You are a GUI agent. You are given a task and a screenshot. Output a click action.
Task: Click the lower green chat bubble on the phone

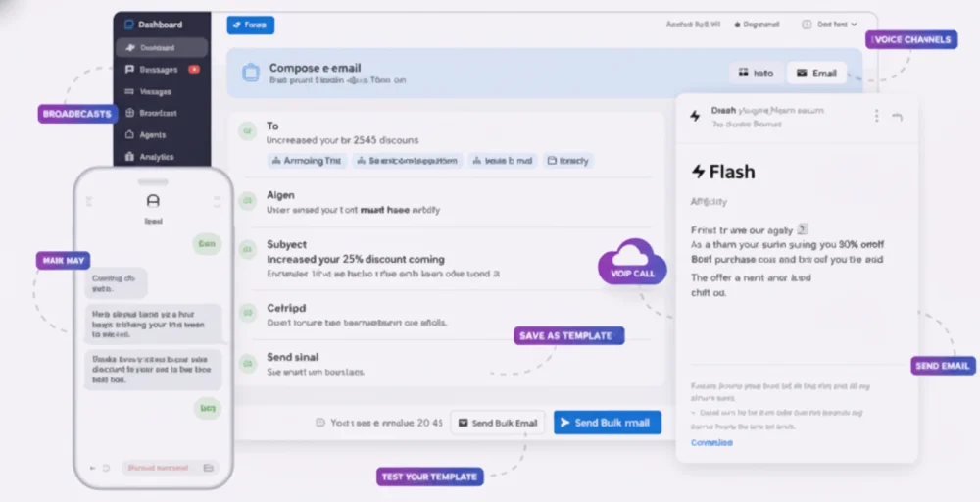pyautogui.click(x=208, y=408)
